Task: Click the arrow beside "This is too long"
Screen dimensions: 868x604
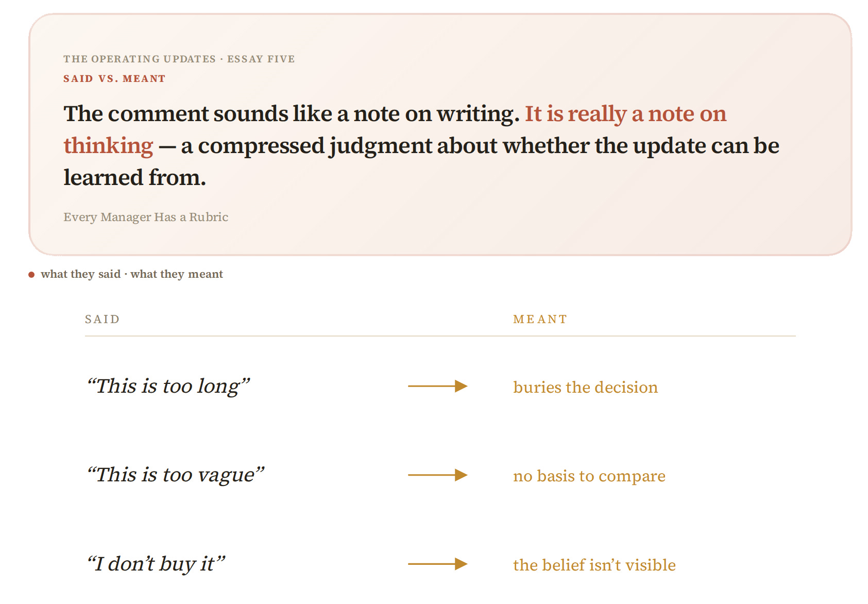Action: click(437, 386)
